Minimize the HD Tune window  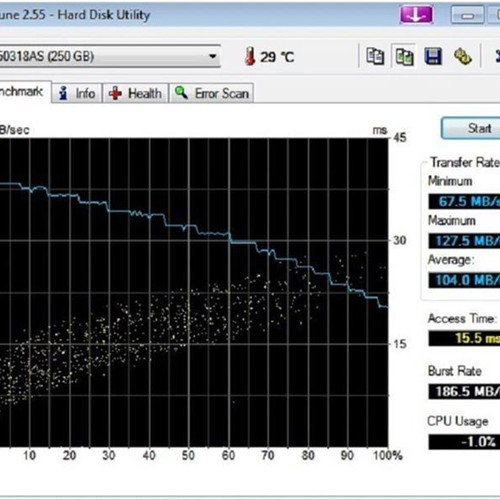(x=467, y=15)
